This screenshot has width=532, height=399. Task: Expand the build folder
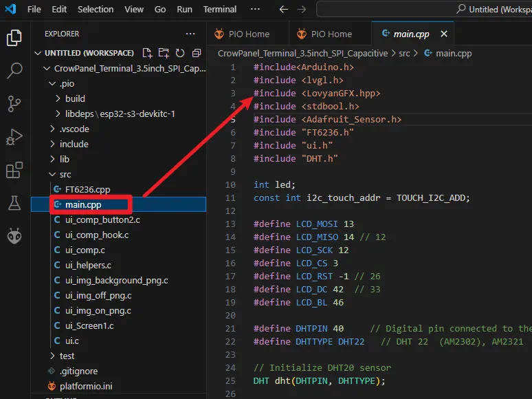pos(75,98)
